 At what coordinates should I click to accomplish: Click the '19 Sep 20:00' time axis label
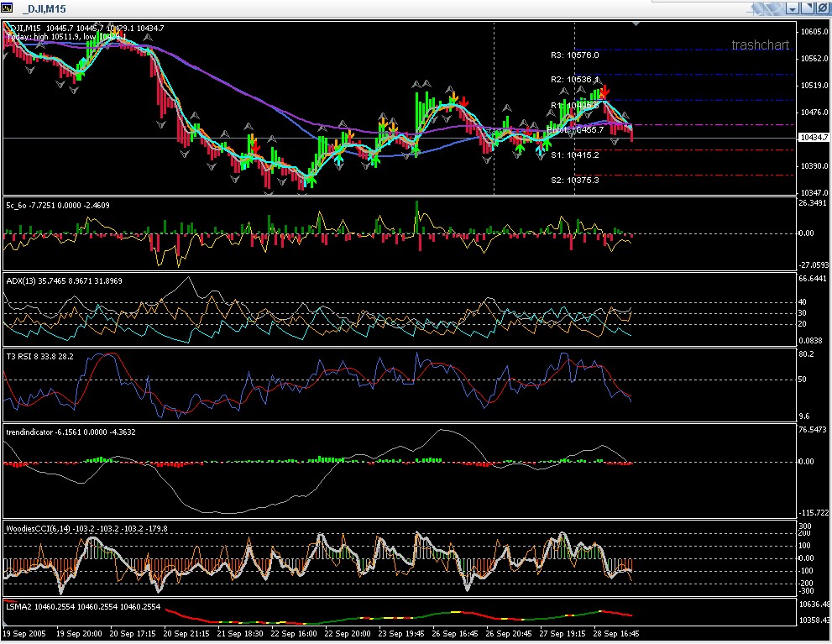(79, 633)
